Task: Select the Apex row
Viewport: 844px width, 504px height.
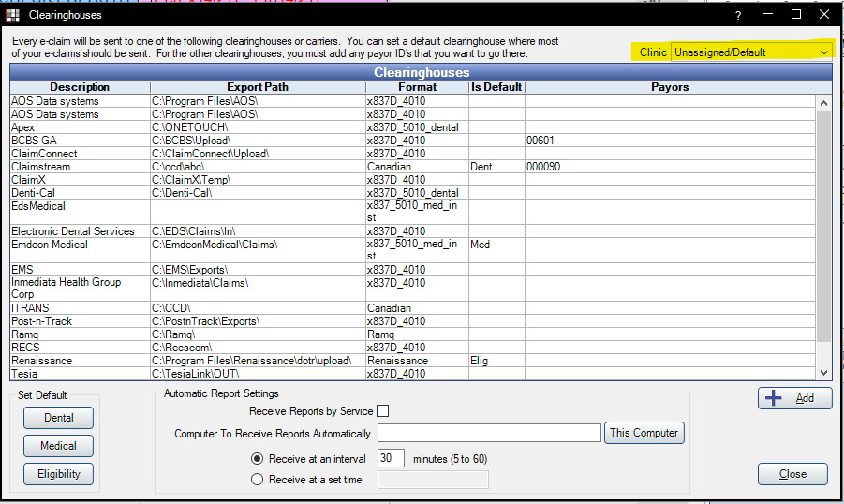Action: click(x=412, y=127)
